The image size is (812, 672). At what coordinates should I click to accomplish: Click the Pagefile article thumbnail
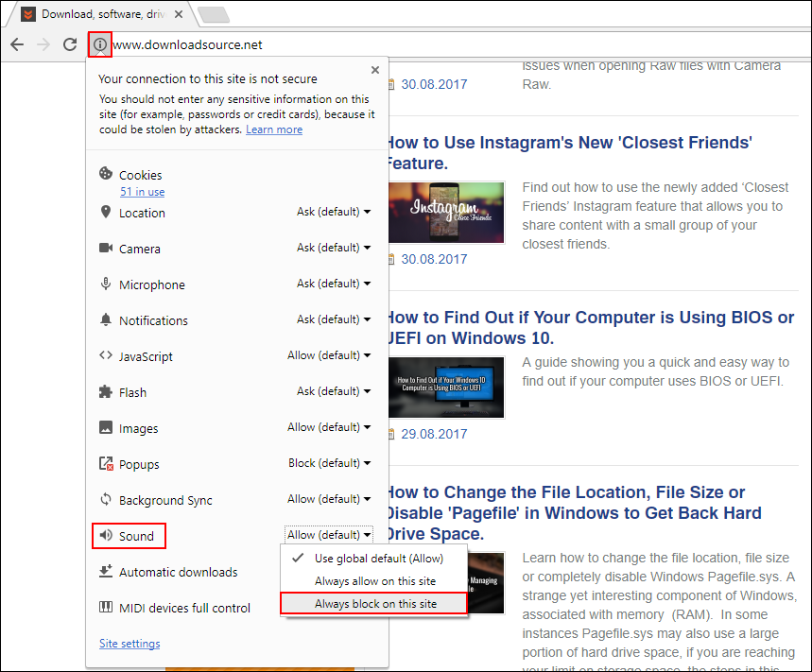(486, 583)
